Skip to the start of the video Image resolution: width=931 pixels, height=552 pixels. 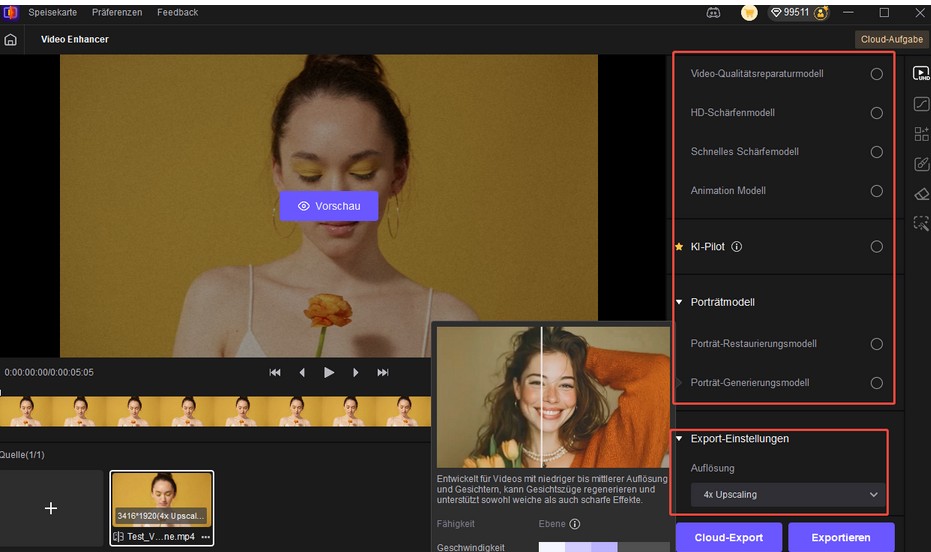[275, 373]
